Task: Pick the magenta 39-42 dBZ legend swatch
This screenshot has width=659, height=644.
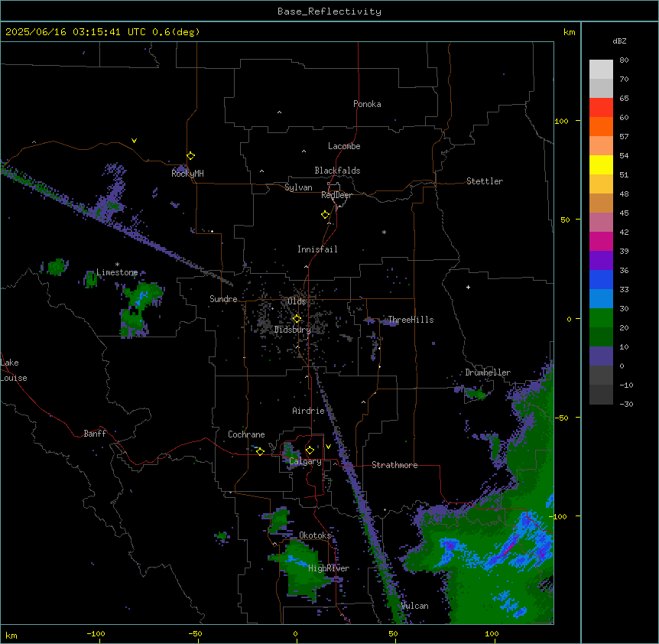Action: click(x=601, y=241)
